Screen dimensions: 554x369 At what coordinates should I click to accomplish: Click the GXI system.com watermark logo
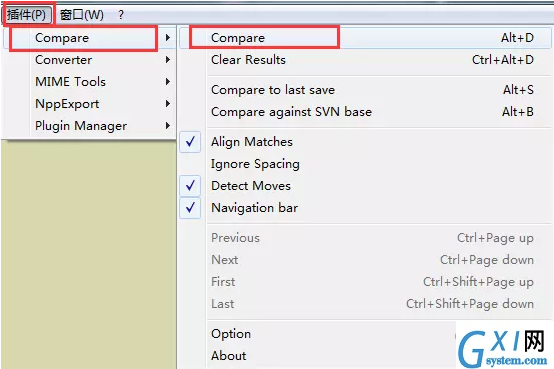click(502, 348)
